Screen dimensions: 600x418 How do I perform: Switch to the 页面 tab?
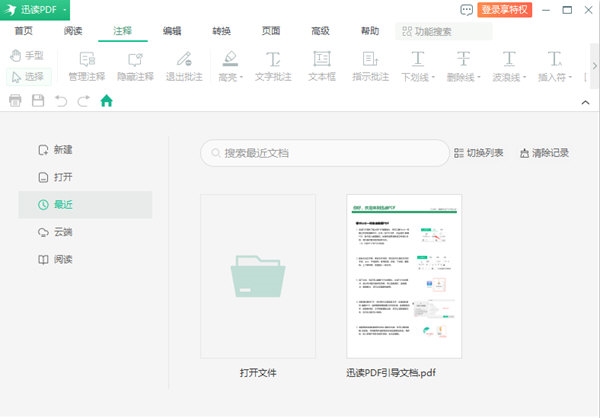point(271,31)
